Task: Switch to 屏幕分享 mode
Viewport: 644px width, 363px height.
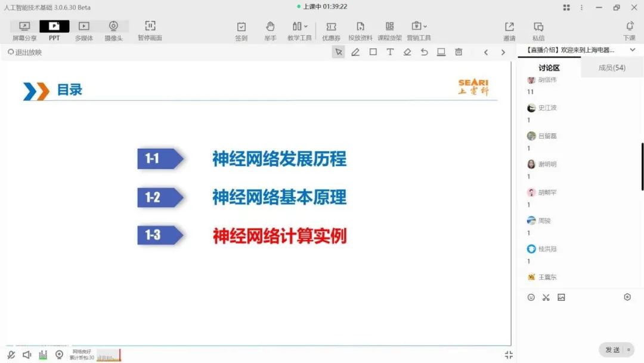Action: (24, 30)
